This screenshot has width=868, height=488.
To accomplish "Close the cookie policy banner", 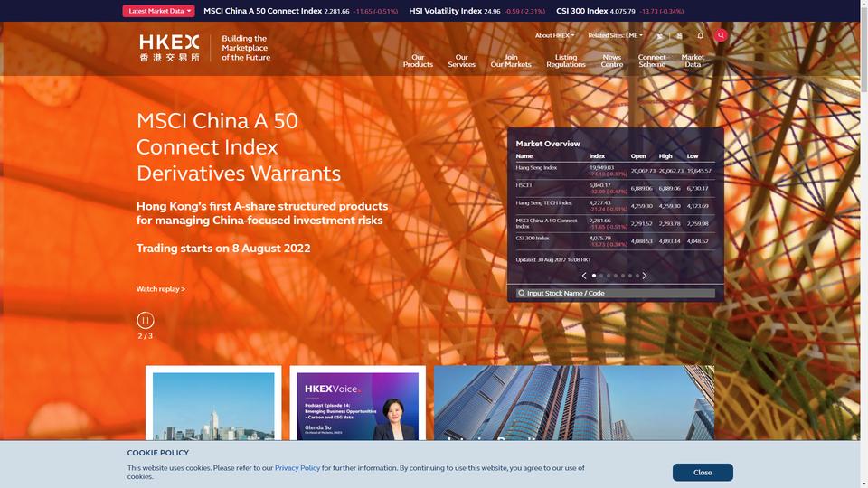I will click(x=703, y=472).
